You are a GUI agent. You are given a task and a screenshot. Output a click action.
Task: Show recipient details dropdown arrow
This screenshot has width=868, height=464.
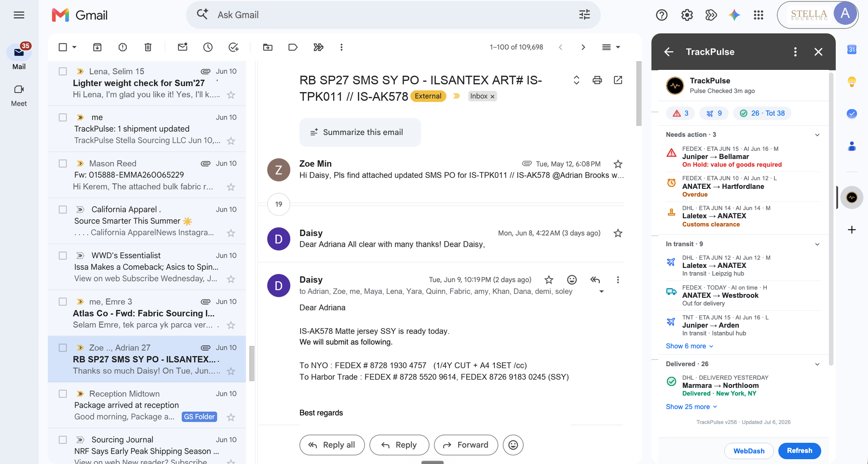tap(601, 292)
